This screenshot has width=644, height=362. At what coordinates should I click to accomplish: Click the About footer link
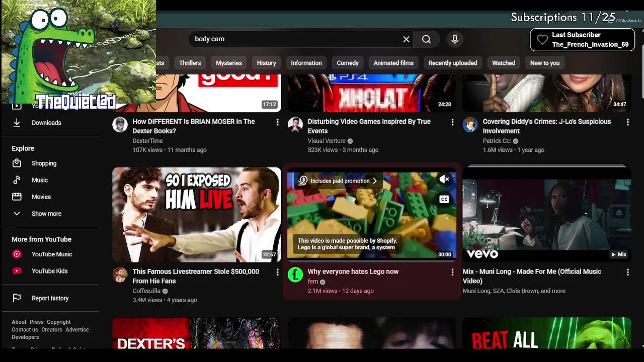[x=19, y=322]
